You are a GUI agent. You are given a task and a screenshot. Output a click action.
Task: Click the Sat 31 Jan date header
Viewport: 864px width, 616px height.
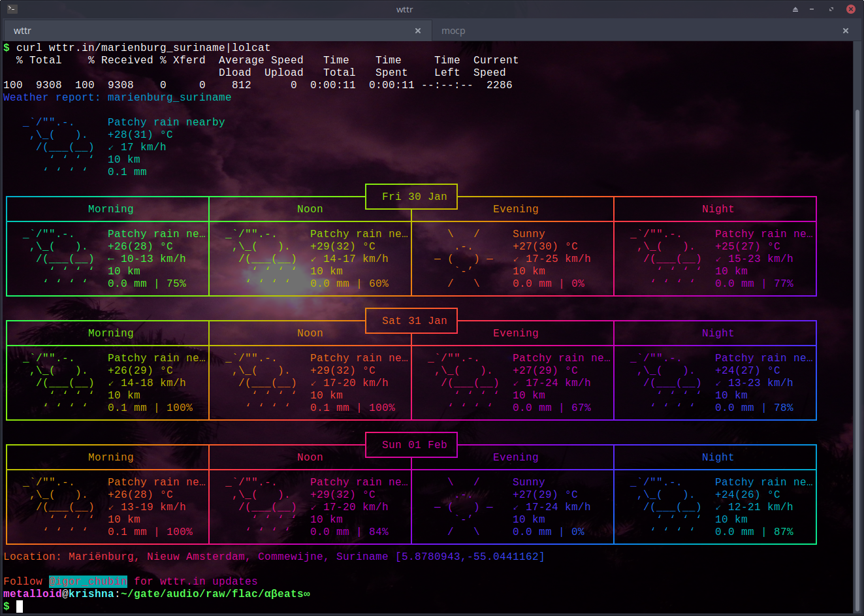pyautogui.click(x=414, y=321)
